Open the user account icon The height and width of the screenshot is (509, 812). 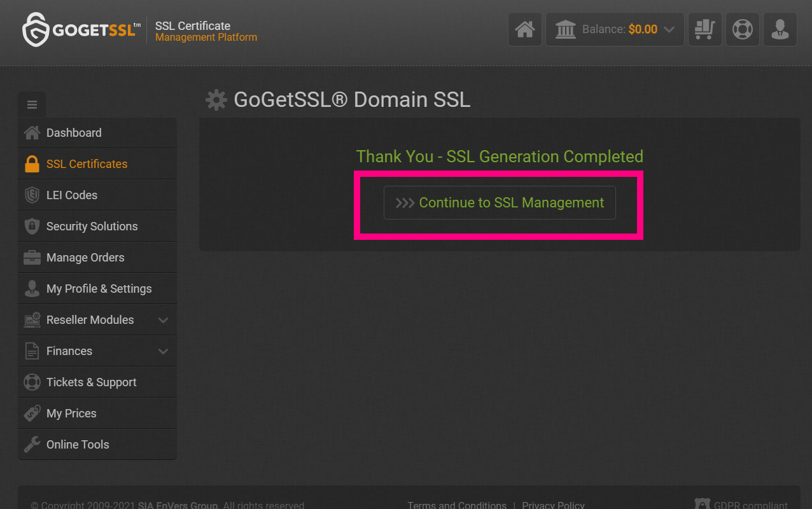(x=780, y=29)
